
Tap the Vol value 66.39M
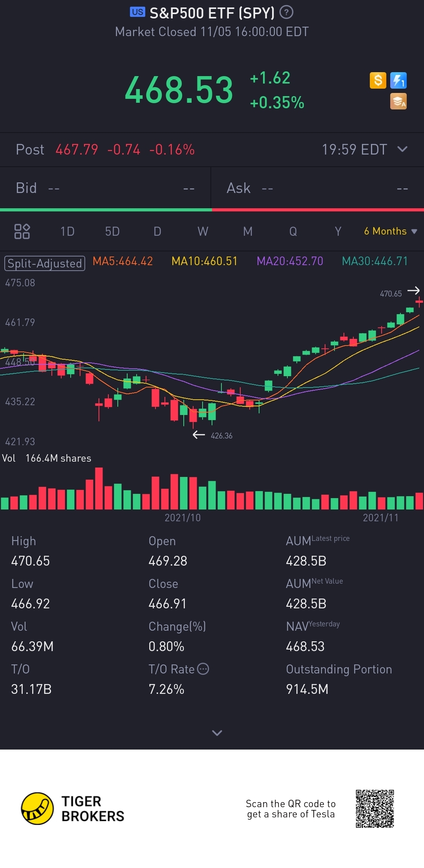33,646
